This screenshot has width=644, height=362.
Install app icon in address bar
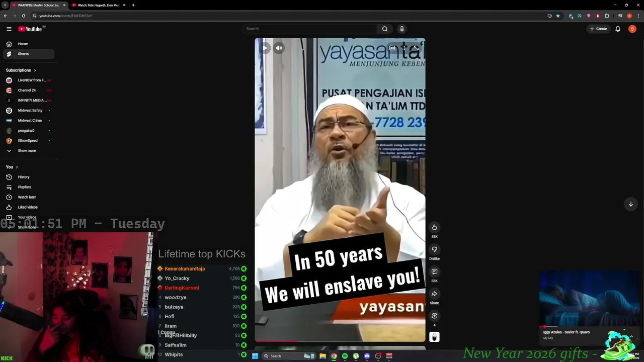[549, 16]
